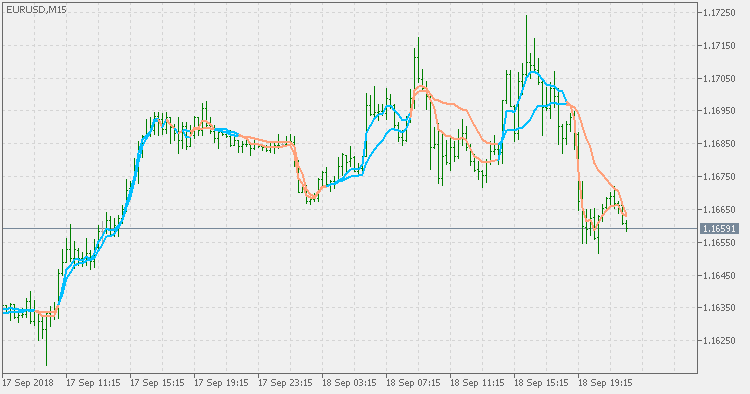Viewport: 750px width, 394px height.
Task: Select price level 1.16850 on scale
Action: click(719, 144)
